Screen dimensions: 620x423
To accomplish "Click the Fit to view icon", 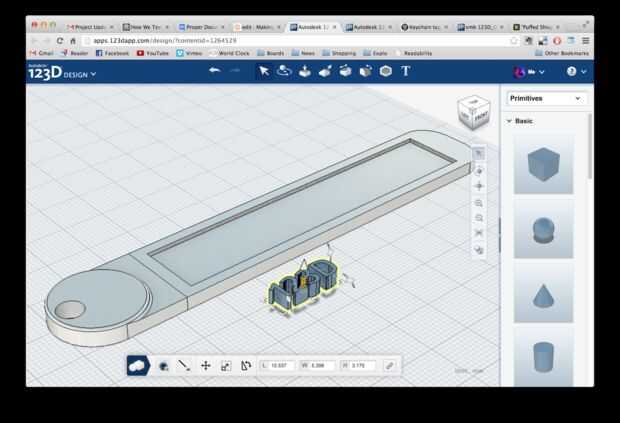I will click(x=479, y=233).
